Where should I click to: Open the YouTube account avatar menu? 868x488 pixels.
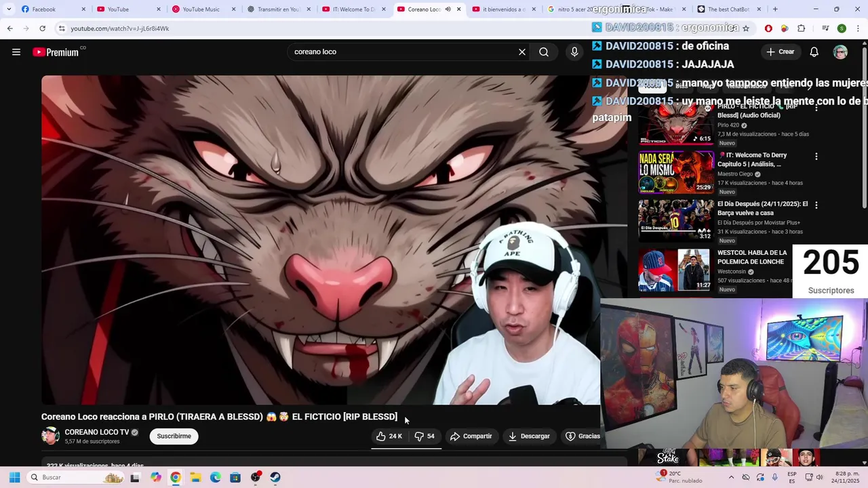coord(840,52)
